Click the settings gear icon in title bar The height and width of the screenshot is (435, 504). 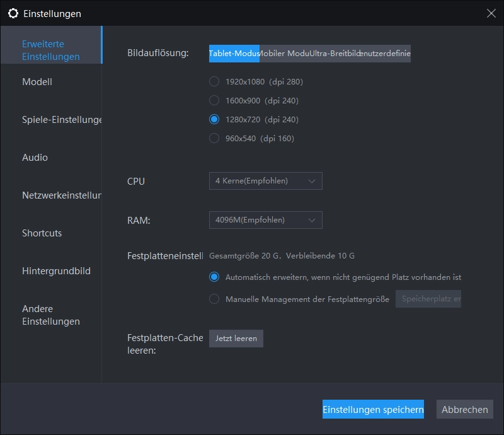tap(13, 13)
